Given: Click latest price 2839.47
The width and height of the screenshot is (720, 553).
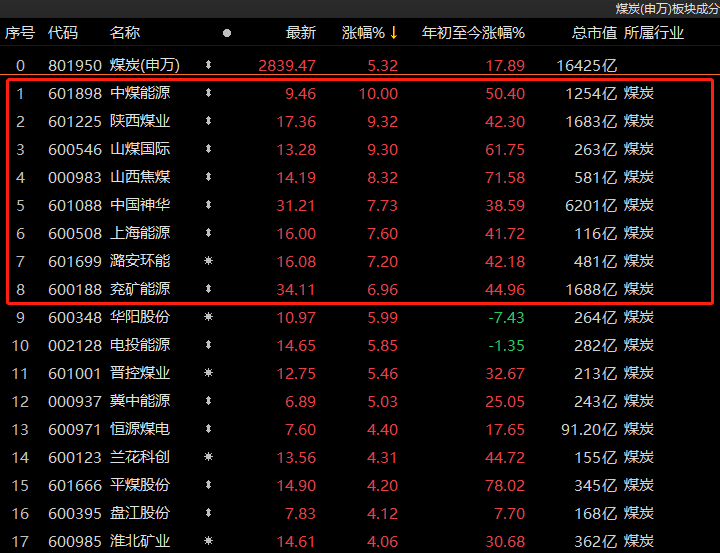Looking at the screenshot, I should [287, 66].
